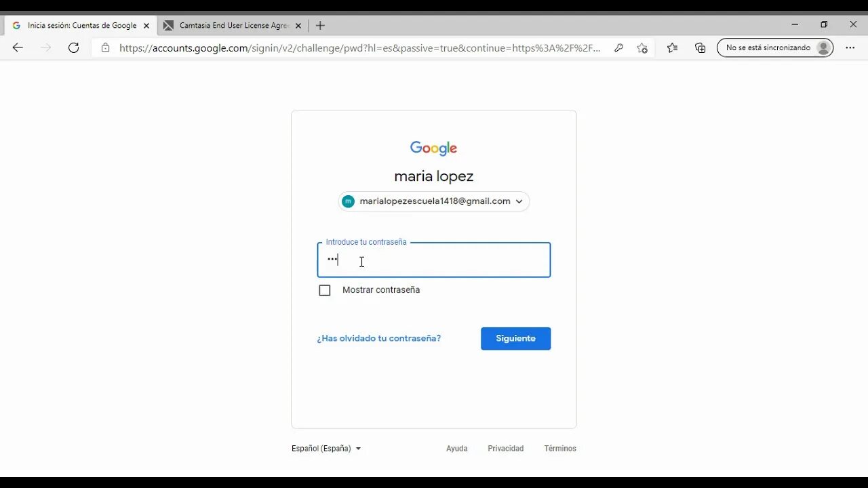Reload the page with the refresh icon
Screen dimensions: 868x488
pos(74,47)
